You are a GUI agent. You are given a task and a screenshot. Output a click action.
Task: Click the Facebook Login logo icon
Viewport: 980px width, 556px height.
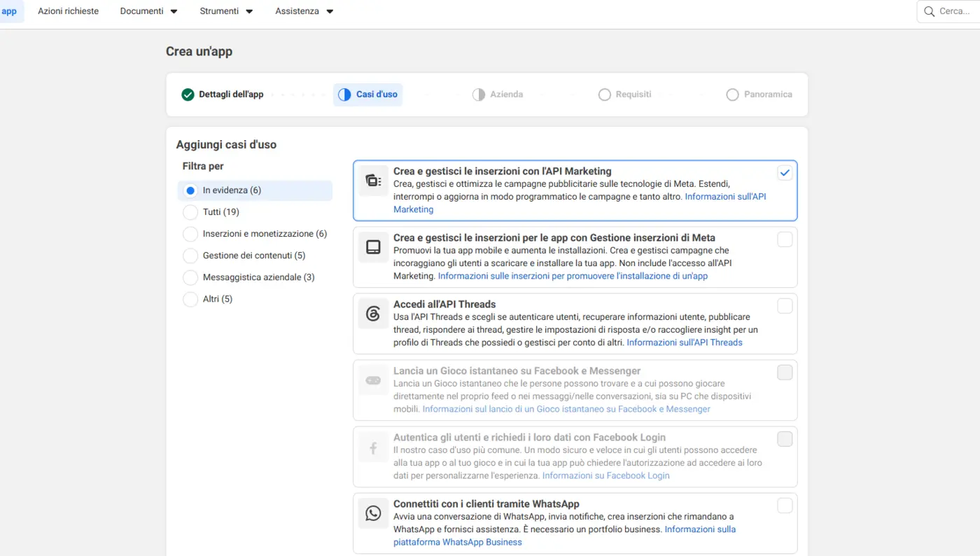pyautogui.click(x=373, y=447)
